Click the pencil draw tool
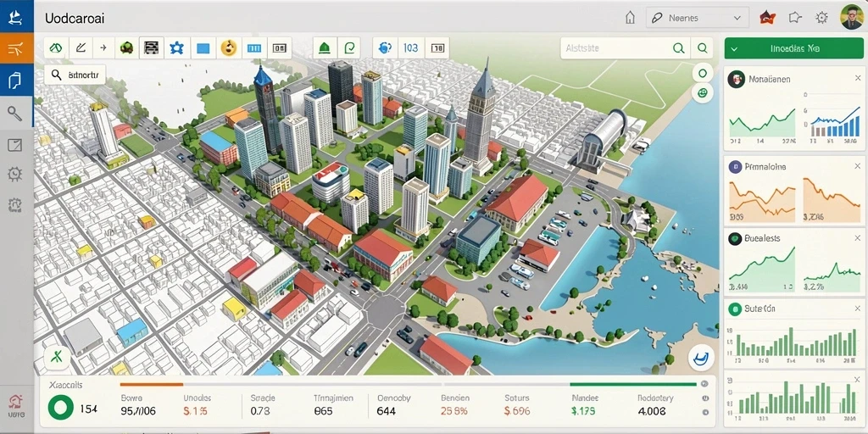 tap(81, 48)
